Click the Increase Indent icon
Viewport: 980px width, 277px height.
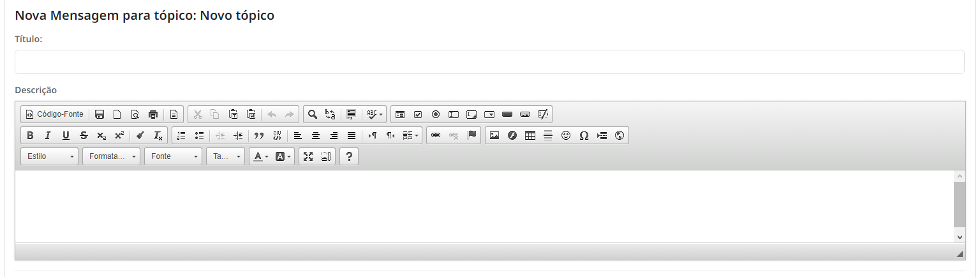pyautogui.click(x=238, y=135)
